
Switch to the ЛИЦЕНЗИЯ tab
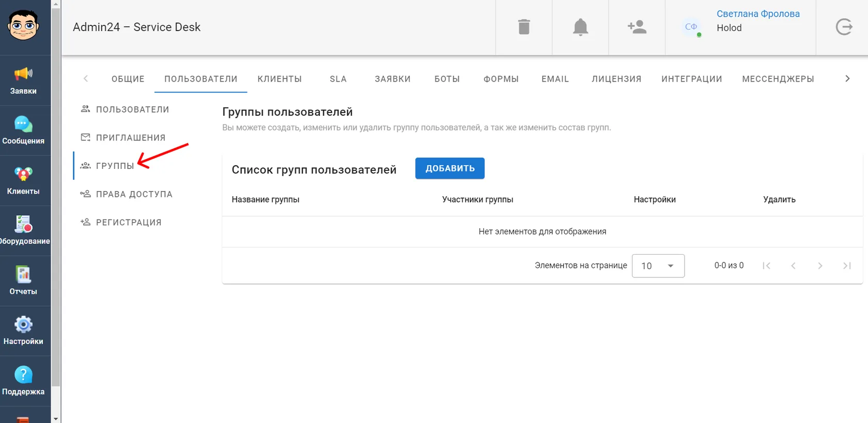pyautogui.click(x=616, y=79)
